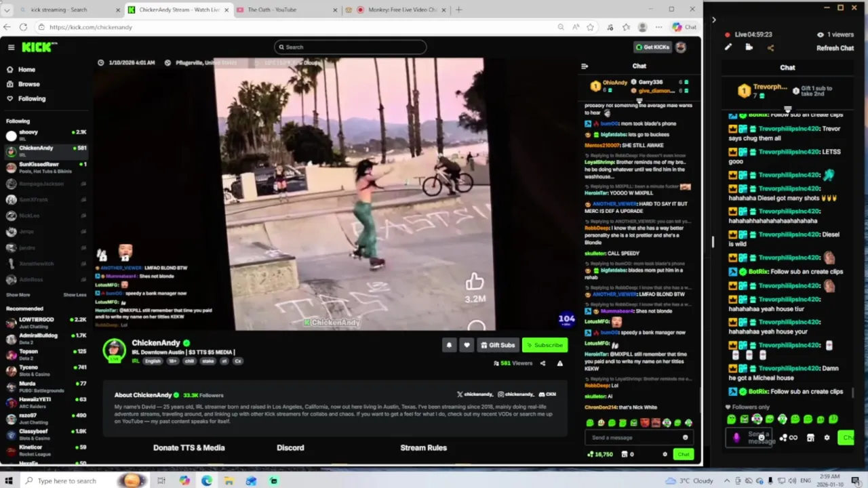This screenshot has height=488, width=868.
Task: Click Refresh Chat in side window
Action: 835,48
